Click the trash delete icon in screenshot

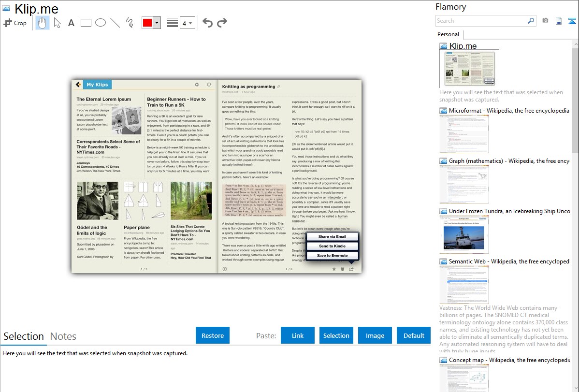pos(342,269)
